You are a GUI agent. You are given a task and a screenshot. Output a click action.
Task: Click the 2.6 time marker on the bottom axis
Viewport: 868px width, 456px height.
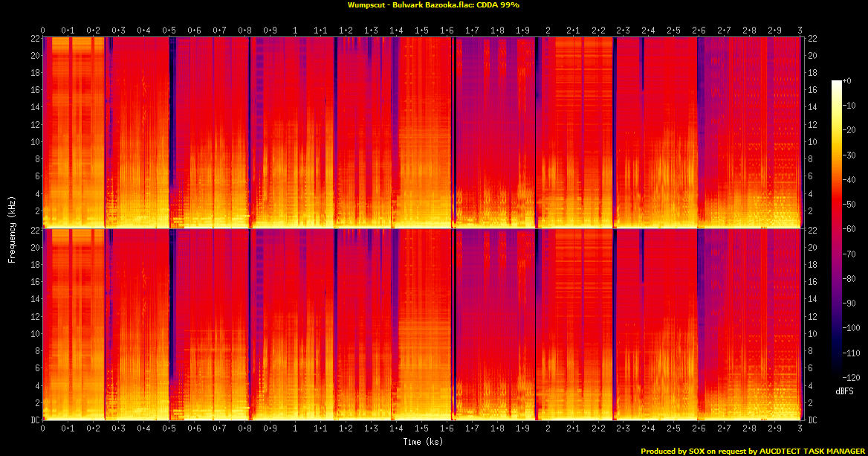699,429
